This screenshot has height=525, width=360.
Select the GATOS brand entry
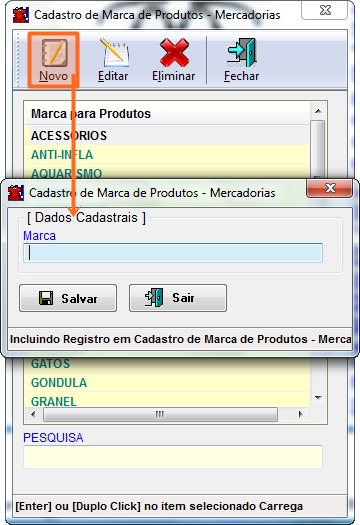coord(167,364)
